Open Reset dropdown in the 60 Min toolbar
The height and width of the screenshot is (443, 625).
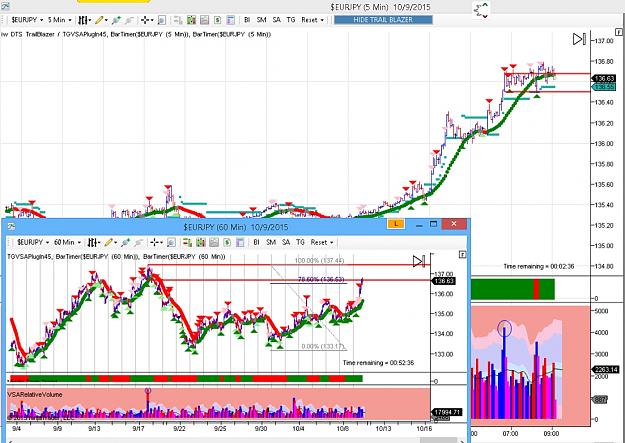click(x=322, y=242)
